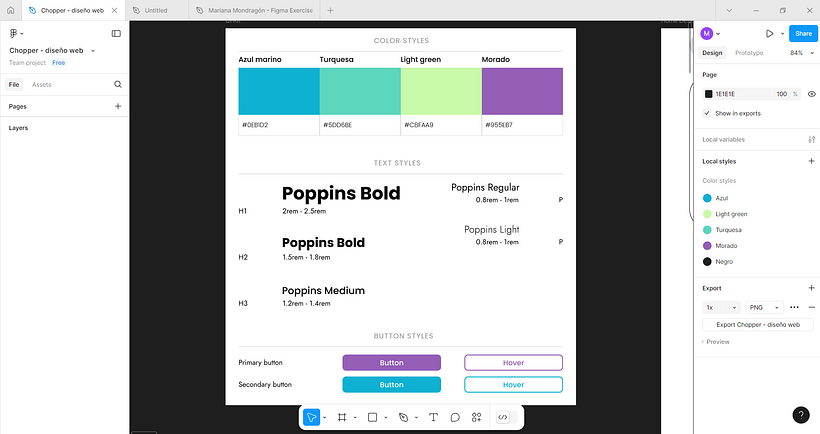Choose the Text tool
Screen dimensions: 820x434
pyautogui.click(x=433, y=417)
